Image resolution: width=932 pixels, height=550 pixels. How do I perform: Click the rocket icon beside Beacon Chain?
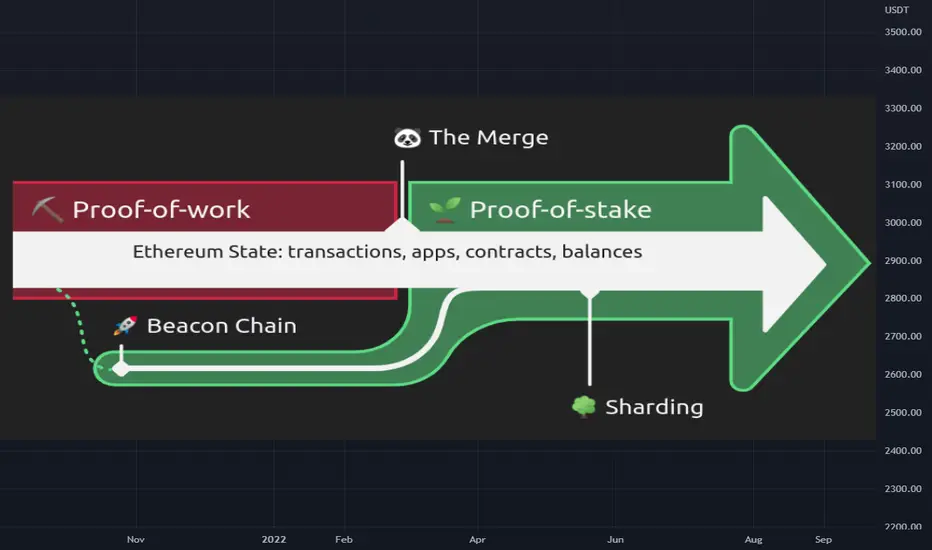coord(125,325)
